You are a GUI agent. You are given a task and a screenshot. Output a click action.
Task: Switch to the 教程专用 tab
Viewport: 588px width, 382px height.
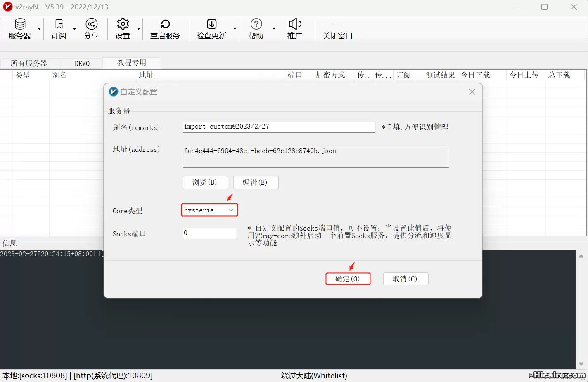132,63
